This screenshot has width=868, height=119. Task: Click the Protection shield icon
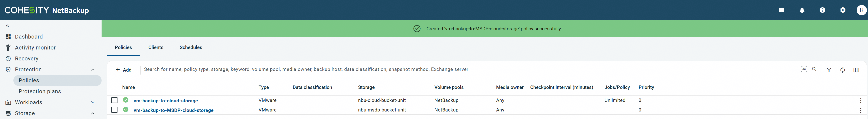pyautogui.click(x=8, y=69)
